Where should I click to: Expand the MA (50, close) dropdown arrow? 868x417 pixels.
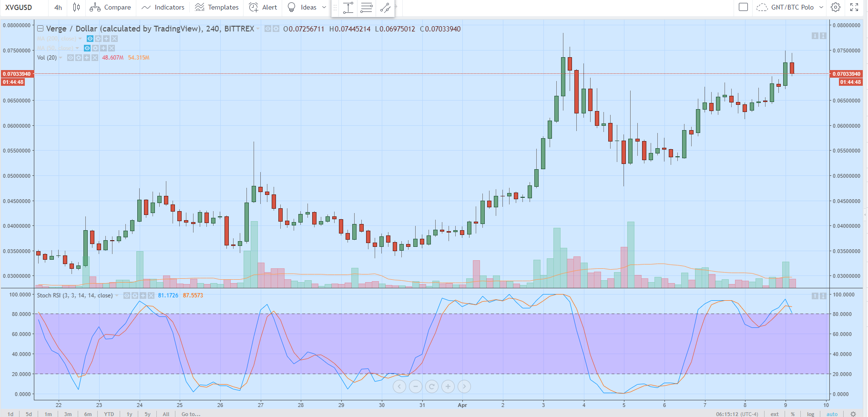click(77, 48)
